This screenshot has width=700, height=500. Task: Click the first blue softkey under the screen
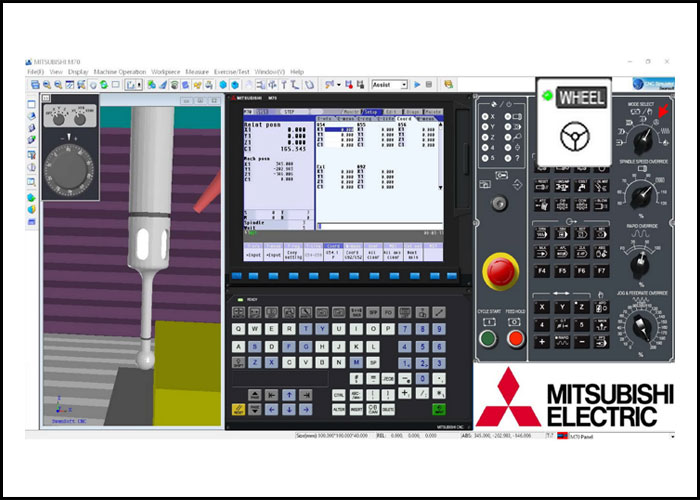[x=237, y=276]
